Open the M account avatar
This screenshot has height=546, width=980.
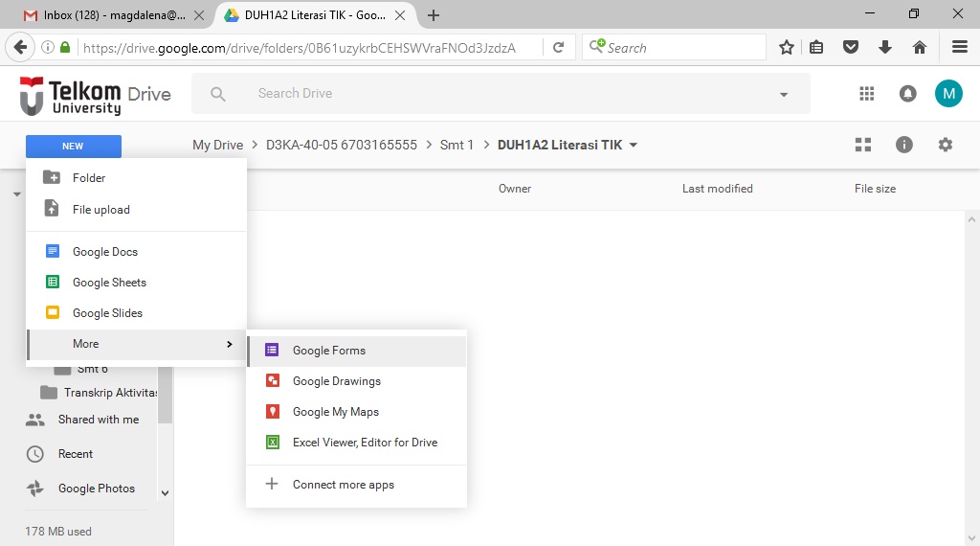tap(947, 93)
